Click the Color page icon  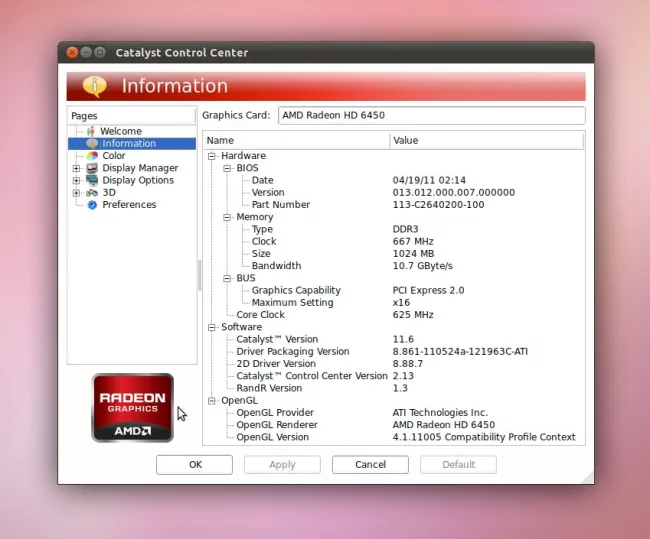tap(92, 156)
